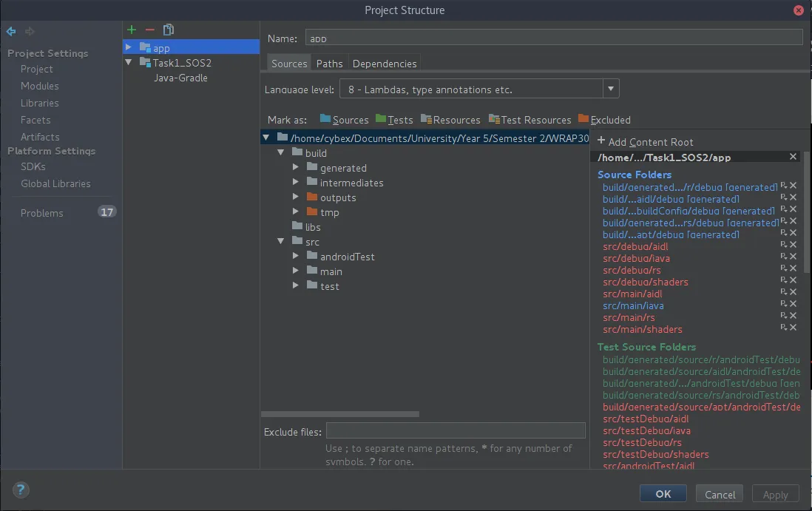
Task: Click the back navigation arrow
Action: [11, 31]
